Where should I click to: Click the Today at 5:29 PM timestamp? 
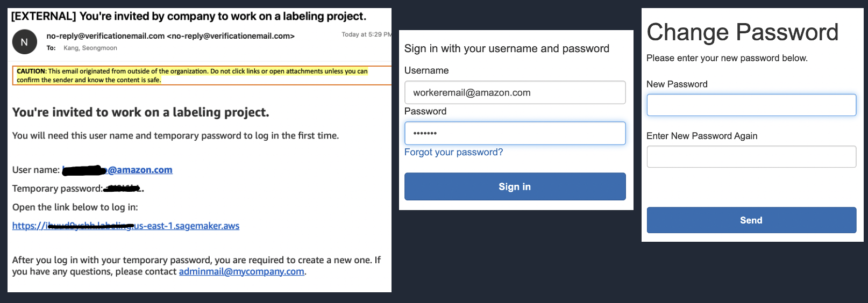pyautogui.click(x=366, y=34)
